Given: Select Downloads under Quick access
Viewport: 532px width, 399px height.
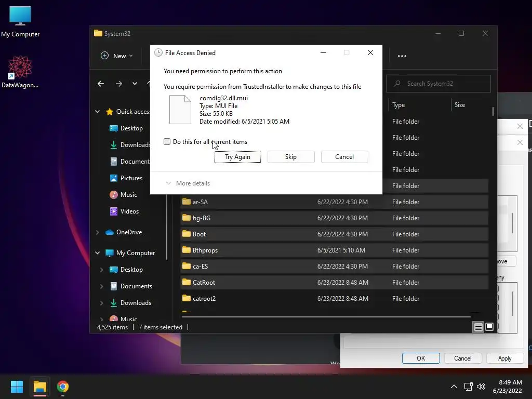Looking at the screenshot, I should click(x=129, y=145).
